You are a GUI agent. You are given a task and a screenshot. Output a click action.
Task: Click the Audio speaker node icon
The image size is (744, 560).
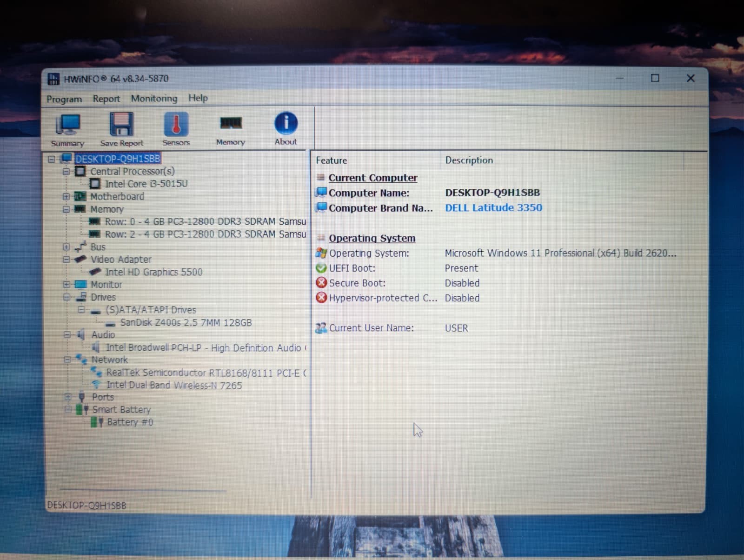[81, 334]
